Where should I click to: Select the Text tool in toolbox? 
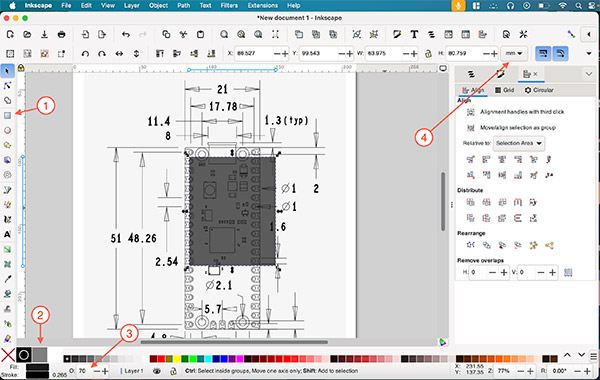[7, 234]
